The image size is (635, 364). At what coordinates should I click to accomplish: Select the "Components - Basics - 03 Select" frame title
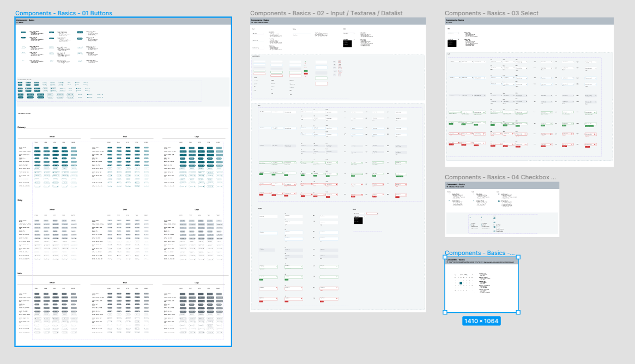492,13
